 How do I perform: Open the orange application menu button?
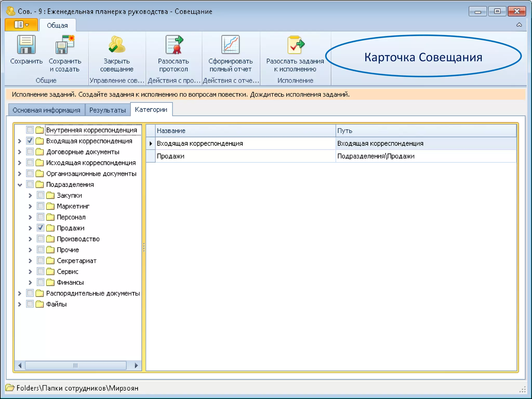[x=21, y=25]
